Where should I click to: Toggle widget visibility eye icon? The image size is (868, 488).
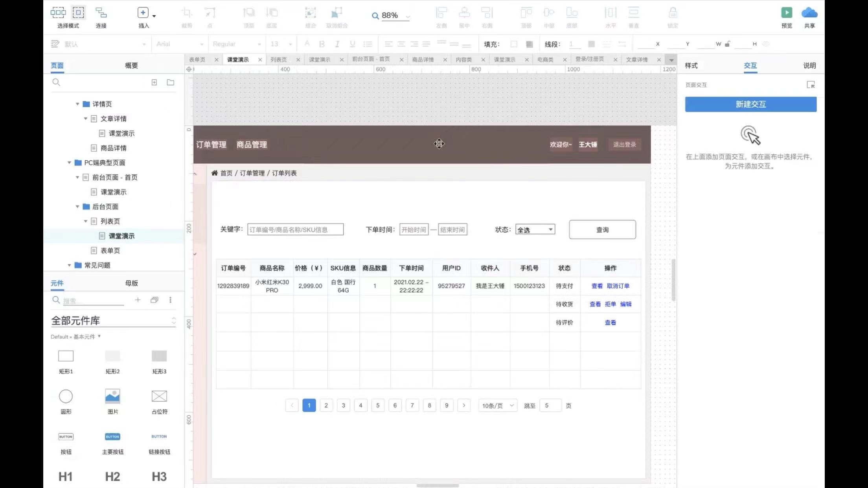click(x=766, y=44)
